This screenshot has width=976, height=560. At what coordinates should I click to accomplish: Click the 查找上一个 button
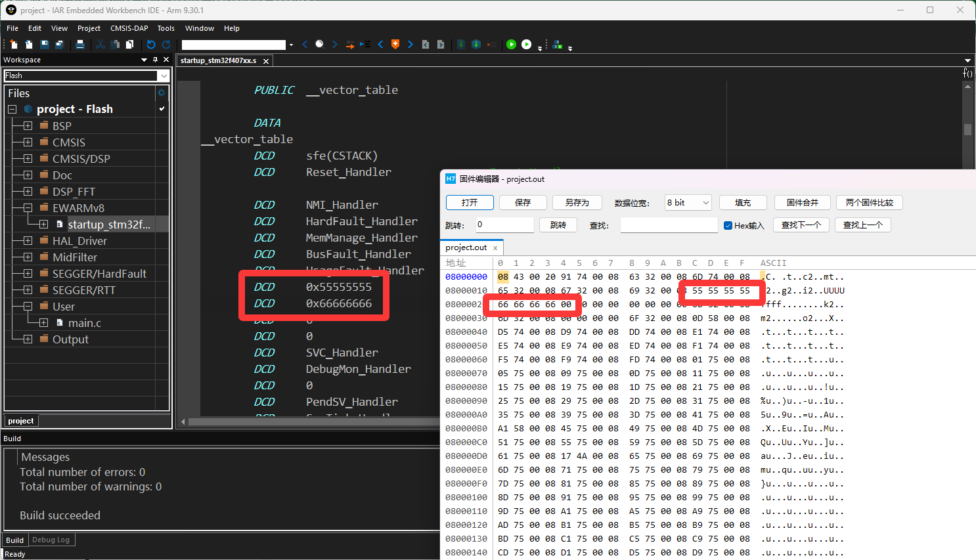click(x=863, y=225)
